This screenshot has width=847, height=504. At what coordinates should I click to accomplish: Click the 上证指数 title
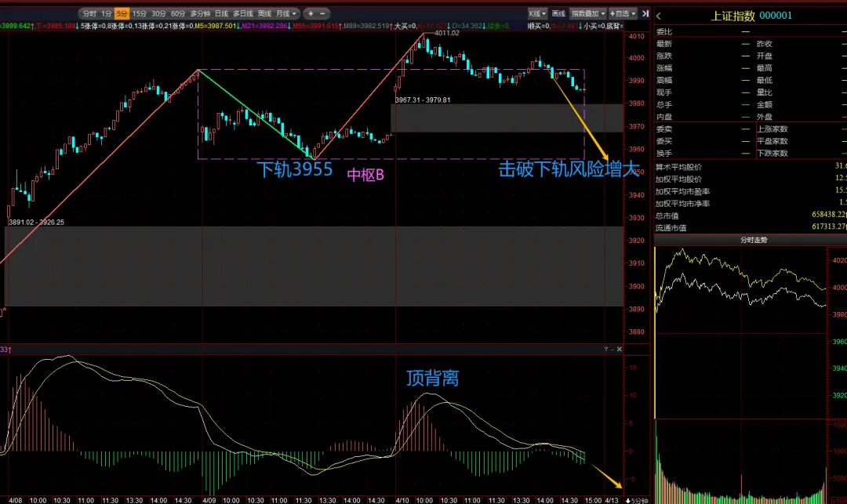(x=732, y=16)
